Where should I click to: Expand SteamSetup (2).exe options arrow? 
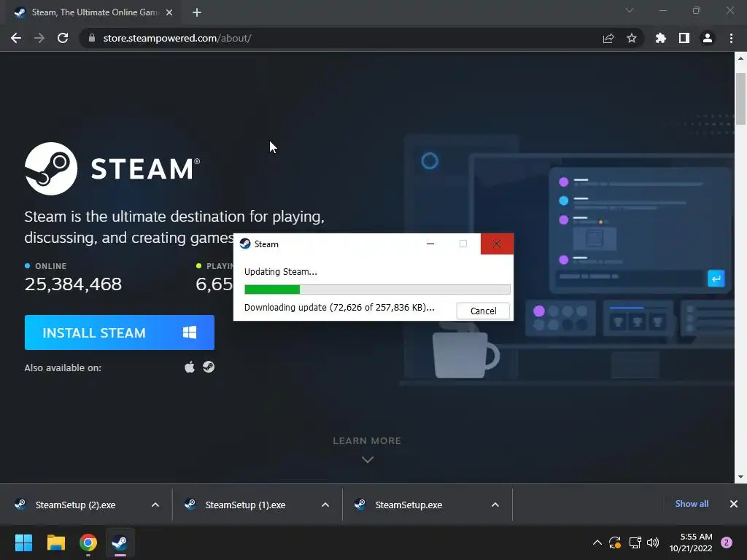click(155, 505)
